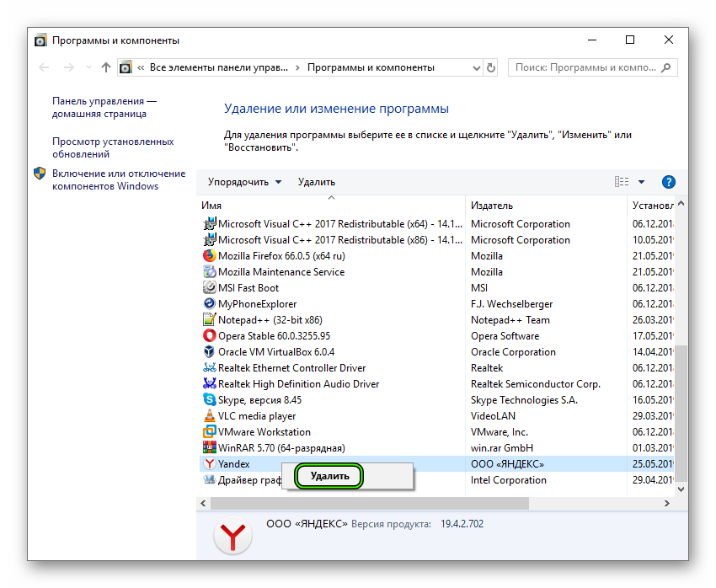Select the VLC media player entry
The width and height of the screenshot is (716, 588).
pyautogui.click(x=436, y=415)
